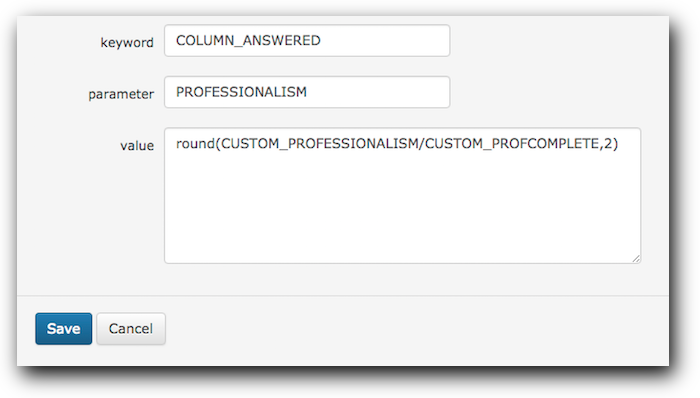The width and height of the screenshot is (700, 398).
Task: Place cursor on COLUMN_ANSWERED text
Action: point(248,41)
